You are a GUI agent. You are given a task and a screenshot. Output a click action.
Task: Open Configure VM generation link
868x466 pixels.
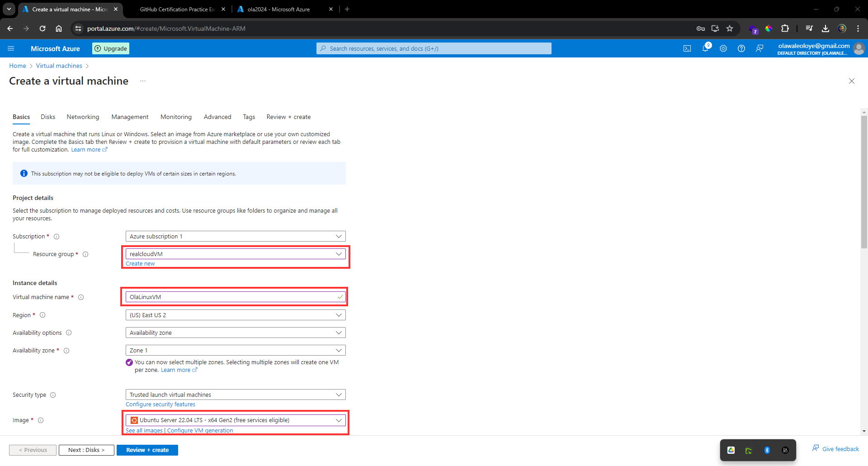(200, 431)
